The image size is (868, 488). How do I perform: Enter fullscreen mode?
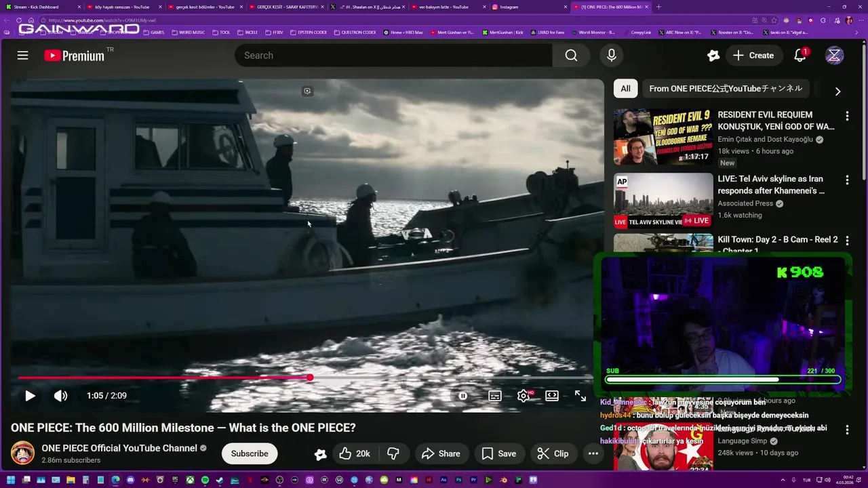[580, 396]
